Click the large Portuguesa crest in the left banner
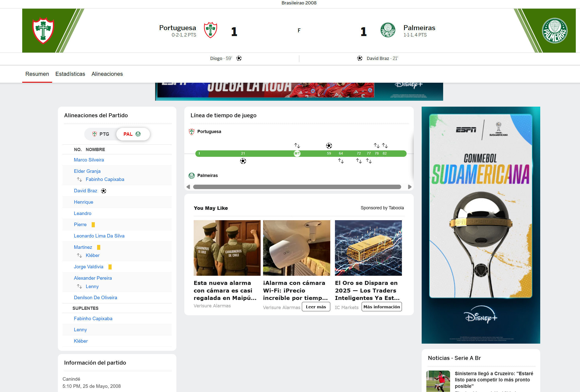 tap(43, 30)
